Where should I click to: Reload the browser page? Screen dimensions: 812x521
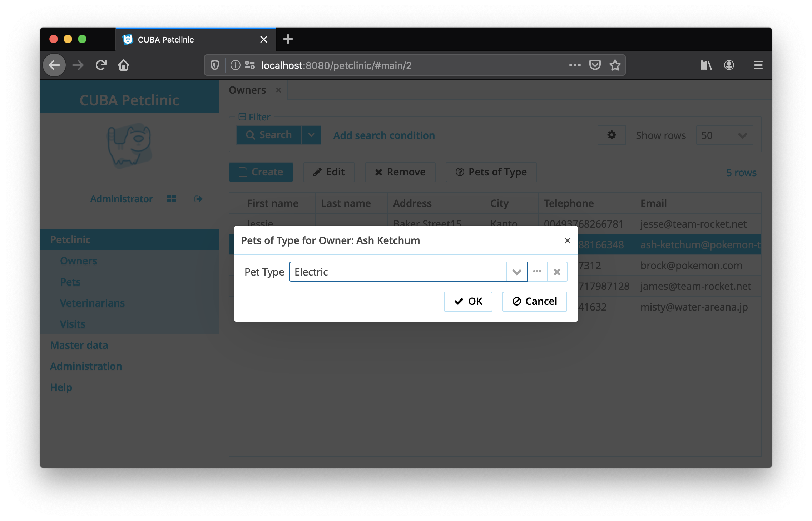coord(101,65)
